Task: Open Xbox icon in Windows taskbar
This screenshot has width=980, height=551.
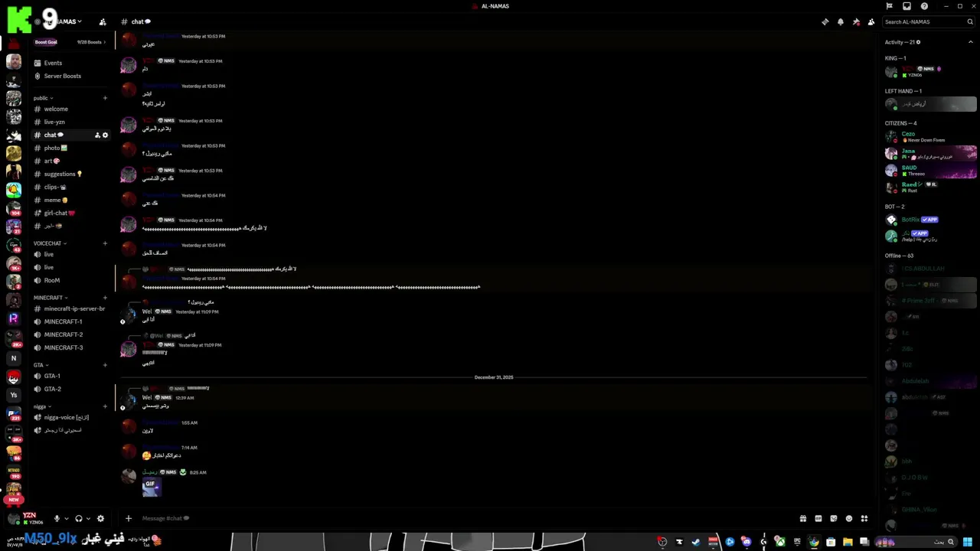Action: coord(779,542)
